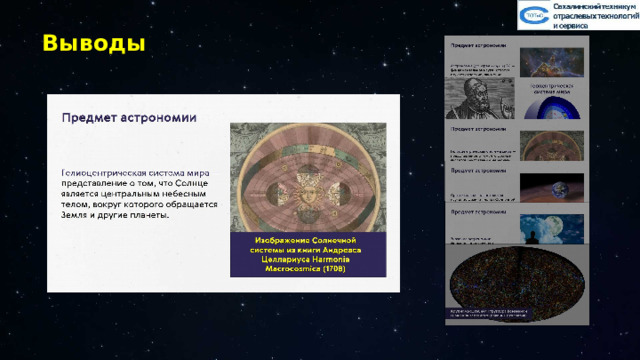Select the galaxy map oval thumbnail
This screenshot has width=640, height=360.
coord(517,284)
